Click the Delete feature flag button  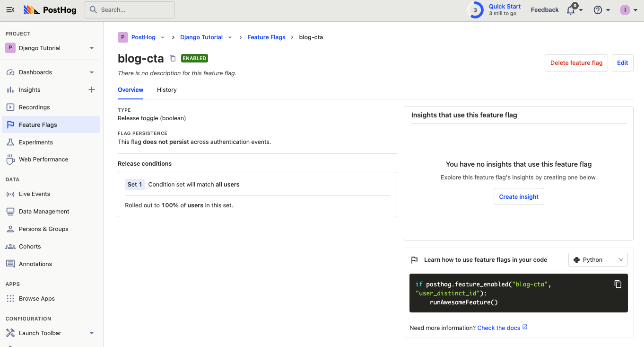point(576,63)
